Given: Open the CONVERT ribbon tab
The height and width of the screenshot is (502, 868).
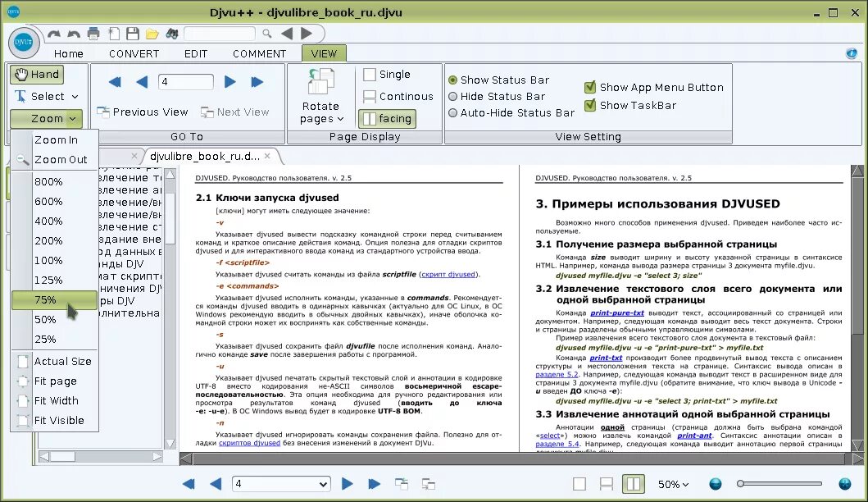Looking at the screenshot, I should click(134, 54).
